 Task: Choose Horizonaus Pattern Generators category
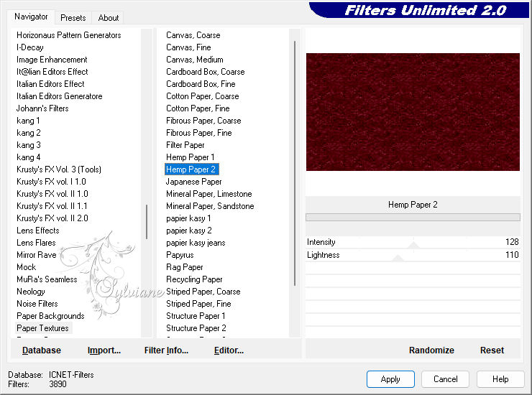(68, 35)
